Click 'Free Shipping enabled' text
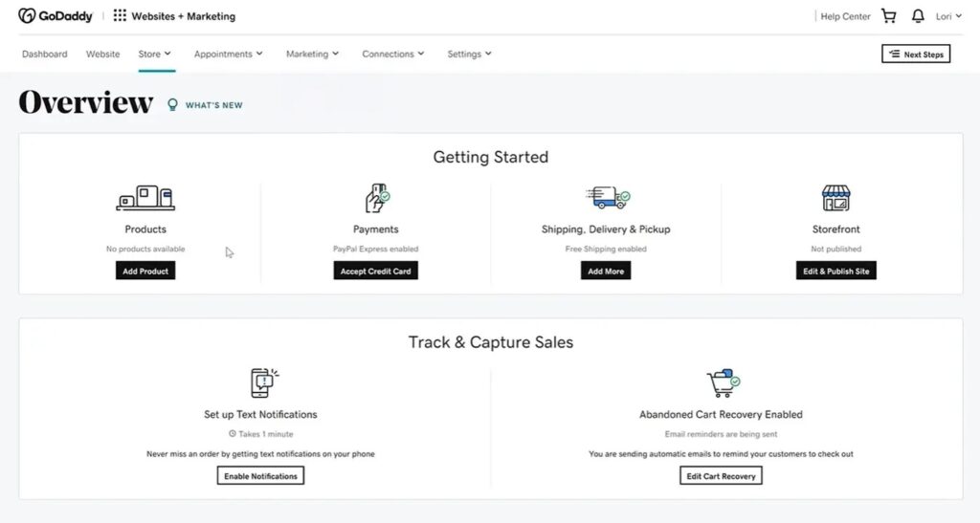 tap(606, 249)
